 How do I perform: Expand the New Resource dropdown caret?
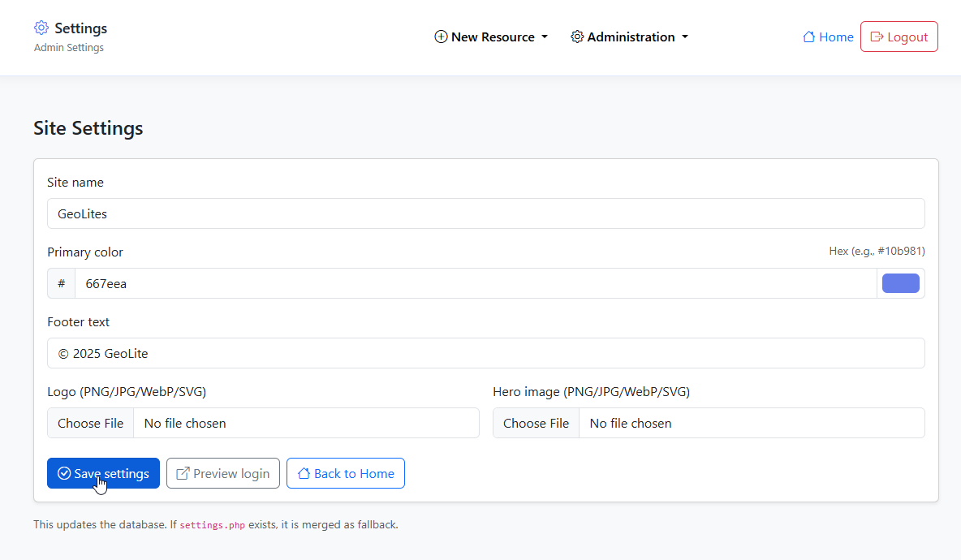click(545, 37)
